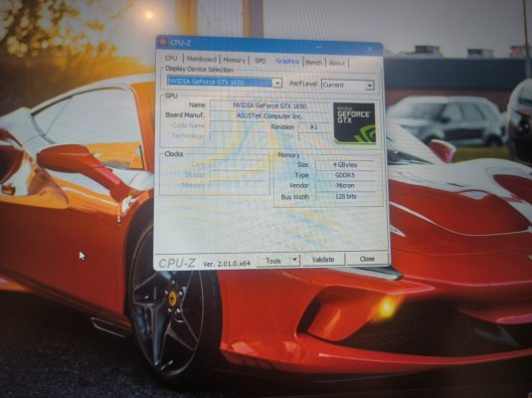Open the About tab
532x398 pixels.
tap(337, 63)
